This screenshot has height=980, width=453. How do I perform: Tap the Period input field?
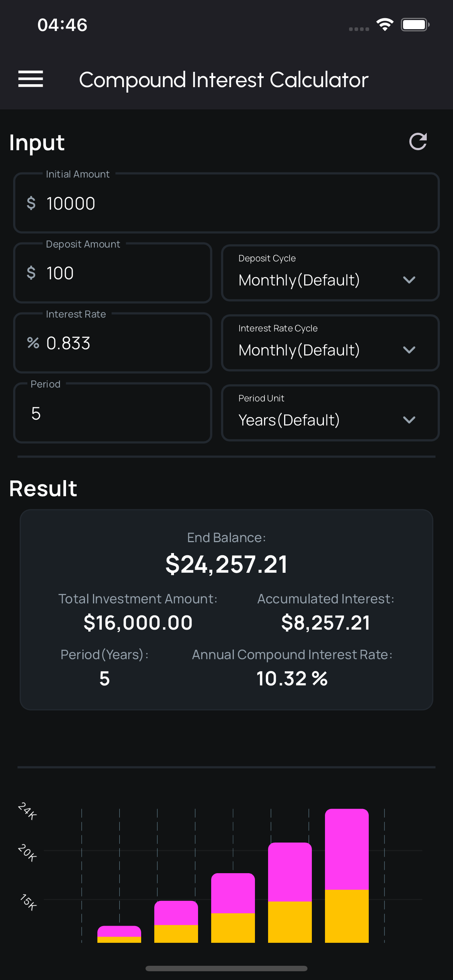pyautogui.click(x=114, y=413)
